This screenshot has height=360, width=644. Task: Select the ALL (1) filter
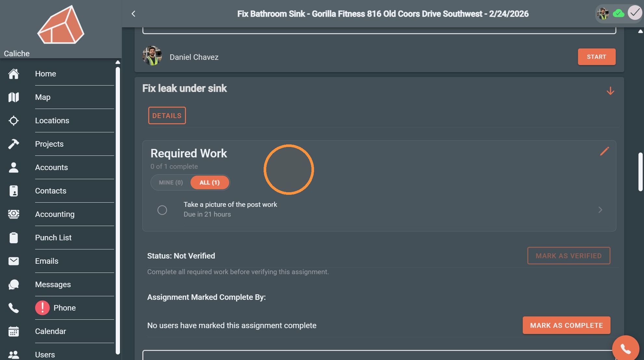click(x=210, y=182)
